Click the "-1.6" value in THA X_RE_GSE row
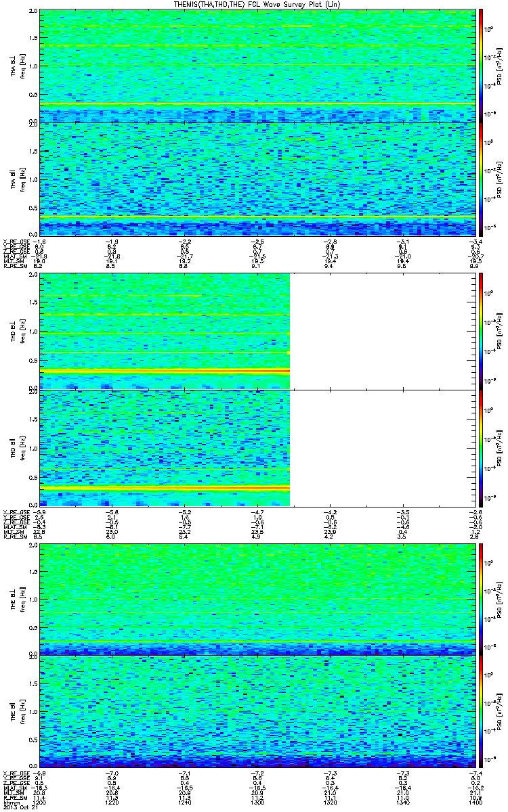This screenshot has width=508, height=812. pyautogui.click(x=39, y=242)
